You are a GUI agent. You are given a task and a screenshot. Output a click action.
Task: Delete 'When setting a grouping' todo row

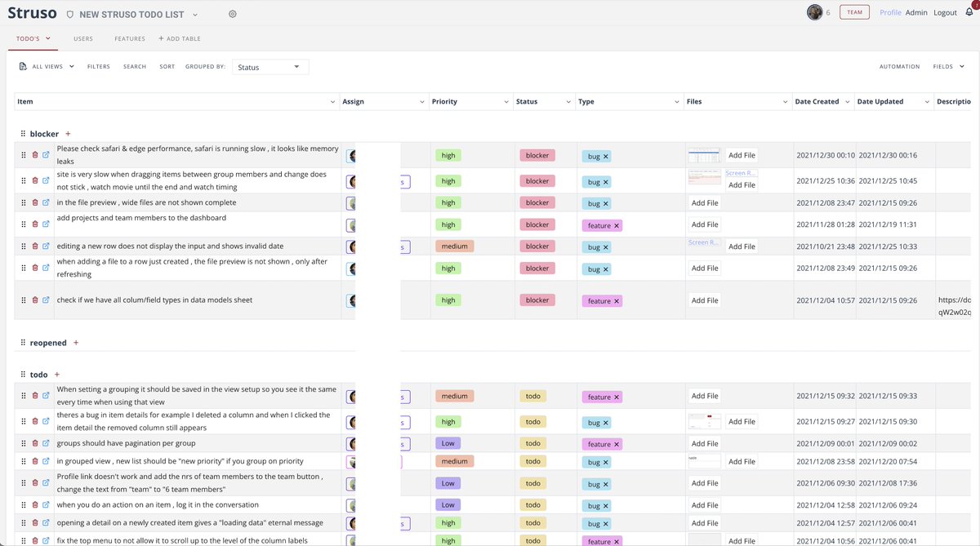coord(35,397)
